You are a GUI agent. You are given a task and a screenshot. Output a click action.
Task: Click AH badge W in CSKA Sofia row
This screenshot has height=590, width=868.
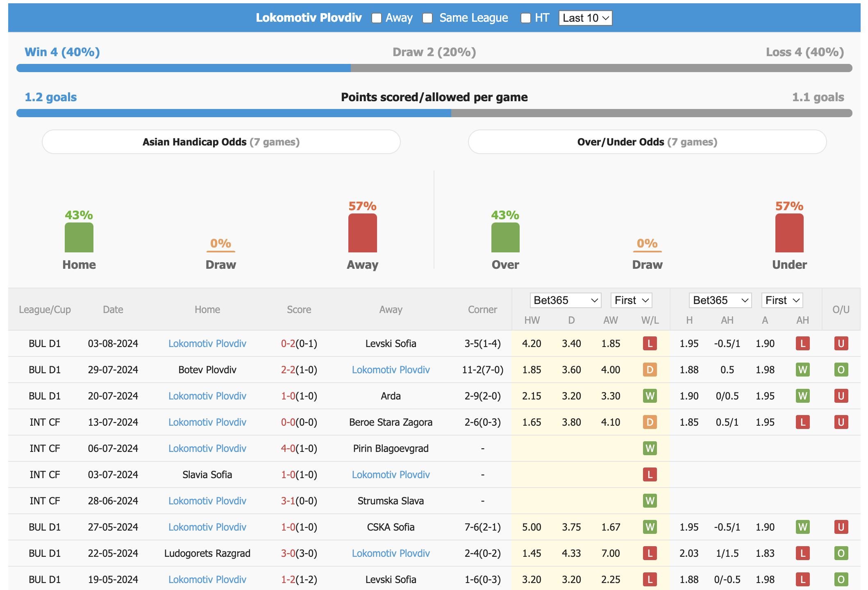click(803, 527)
